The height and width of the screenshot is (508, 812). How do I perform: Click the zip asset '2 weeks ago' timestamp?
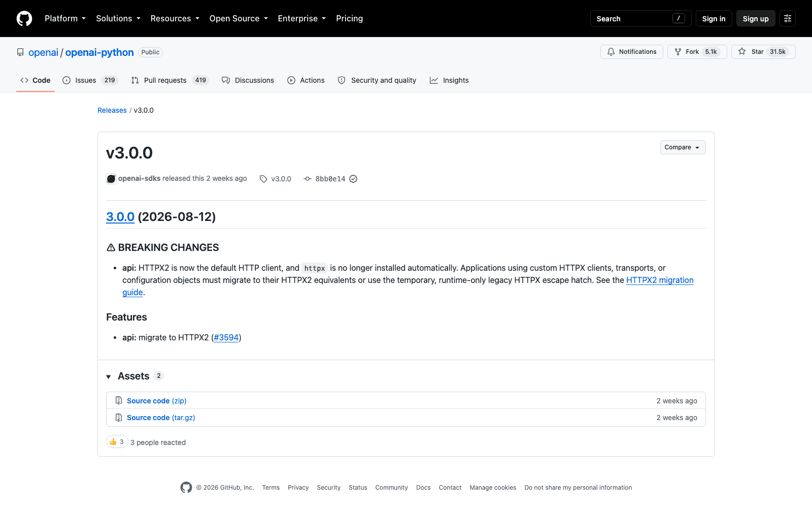677,401
